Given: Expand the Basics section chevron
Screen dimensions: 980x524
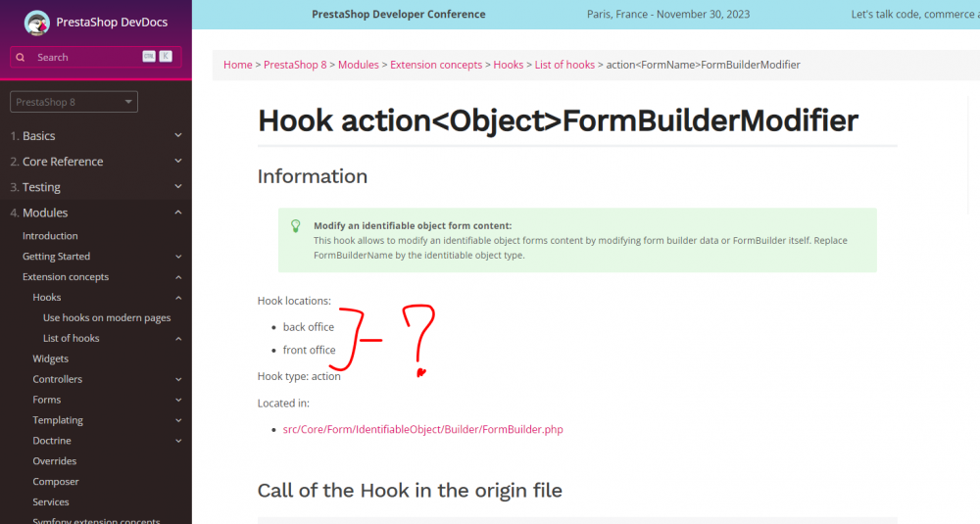Looking at the screenshot, I should coord(178,135).
